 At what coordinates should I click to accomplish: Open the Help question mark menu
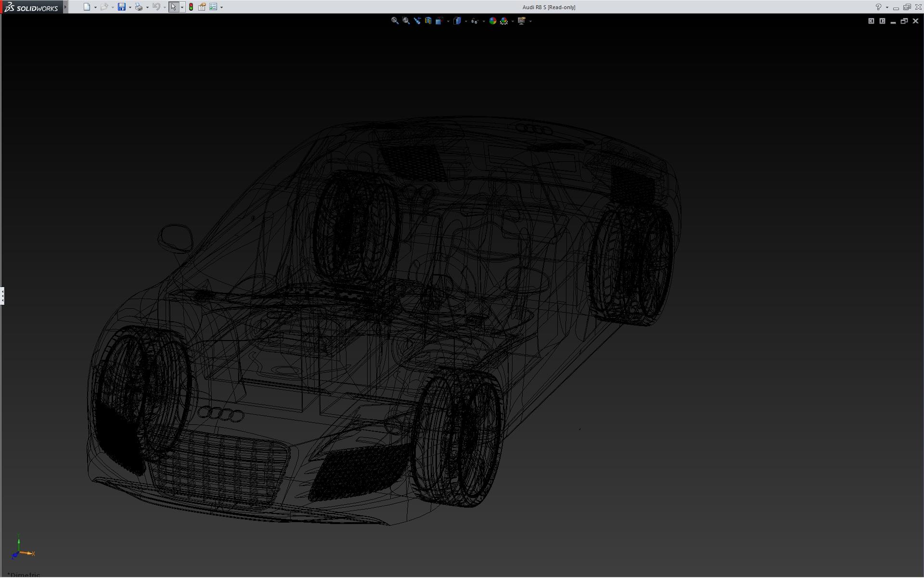point(878,7)
